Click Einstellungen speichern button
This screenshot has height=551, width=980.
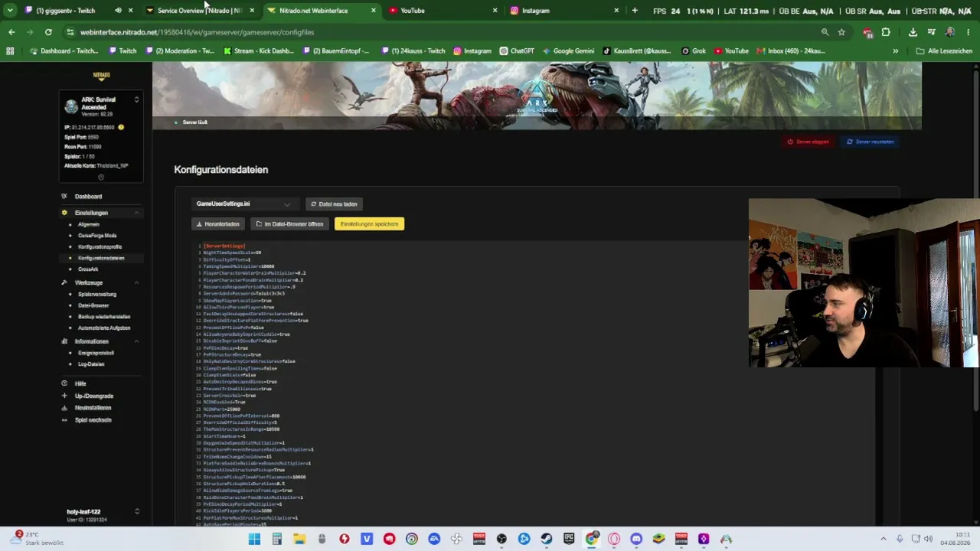click(x=369, y=224)
